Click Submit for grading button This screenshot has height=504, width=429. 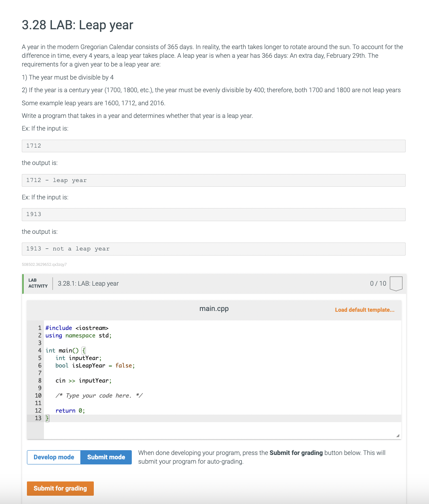(60, 489)
